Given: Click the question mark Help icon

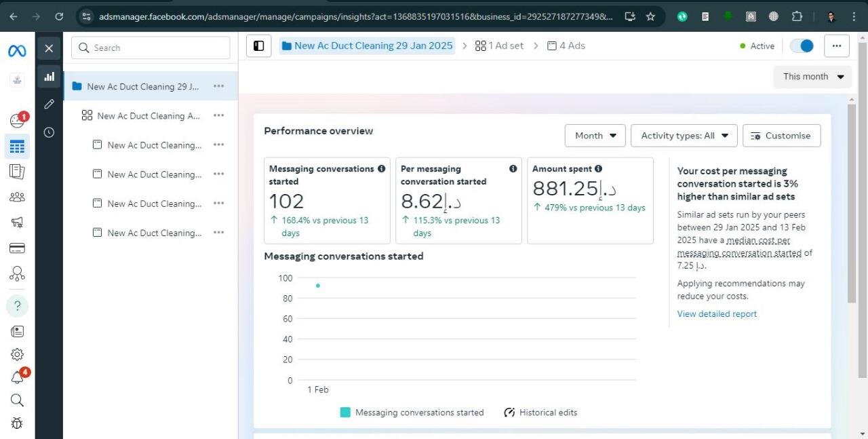Looking at the screenshot, I should (17, 306).
